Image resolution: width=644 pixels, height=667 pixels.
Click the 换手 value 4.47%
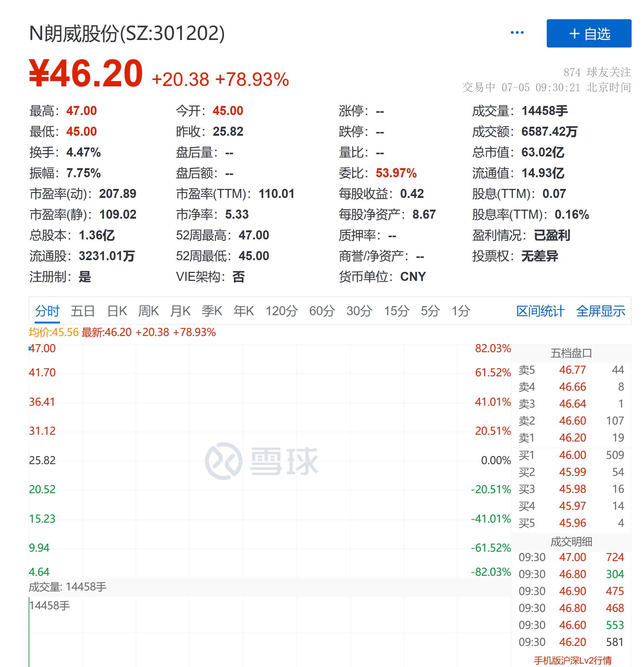(84, 152)
